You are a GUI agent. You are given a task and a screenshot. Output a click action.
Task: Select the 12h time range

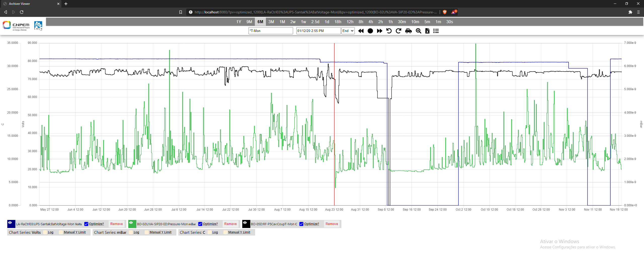[x=350, y=22]
